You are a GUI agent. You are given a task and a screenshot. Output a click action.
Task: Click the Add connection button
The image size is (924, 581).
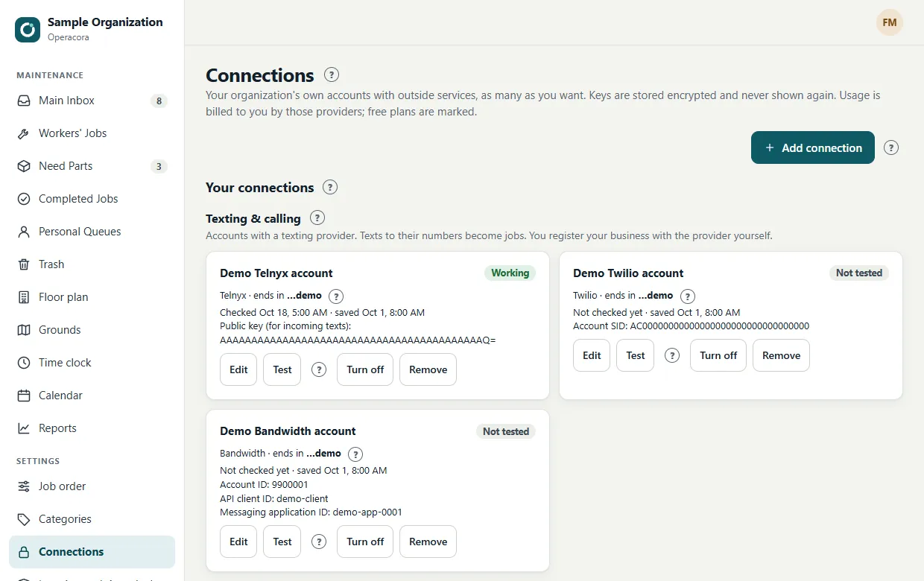[x=813, y=147]
